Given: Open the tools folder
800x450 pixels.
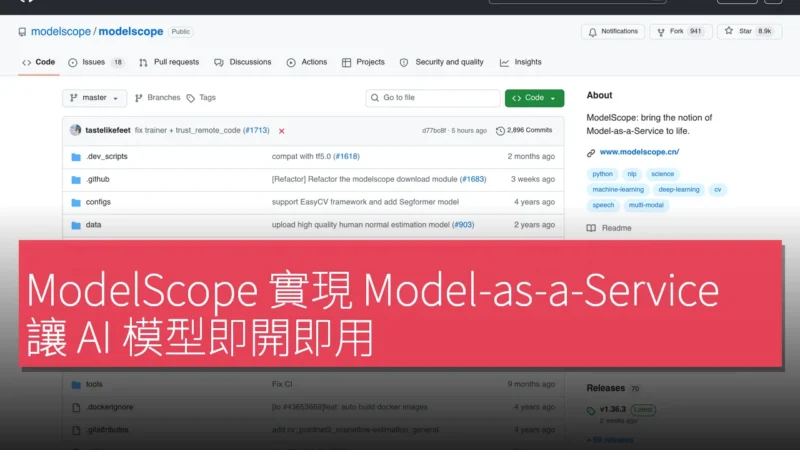Looking at the screenshot, I should click(x=94, y=384).
